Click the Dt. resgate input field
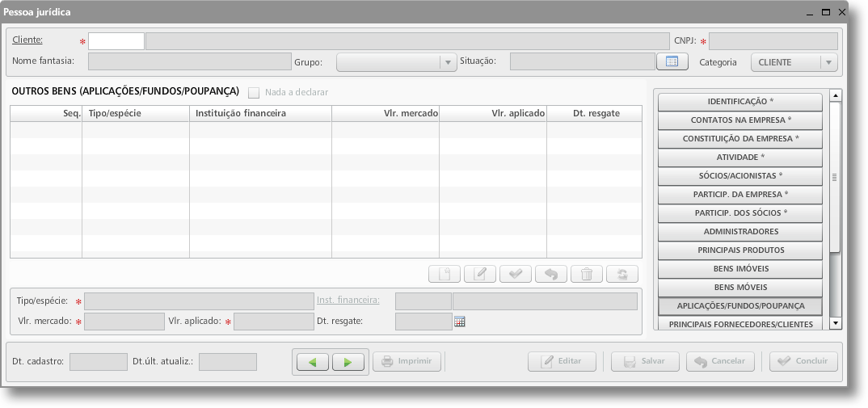The height and width of the screenshot is (408, 868). click(423, 322)
